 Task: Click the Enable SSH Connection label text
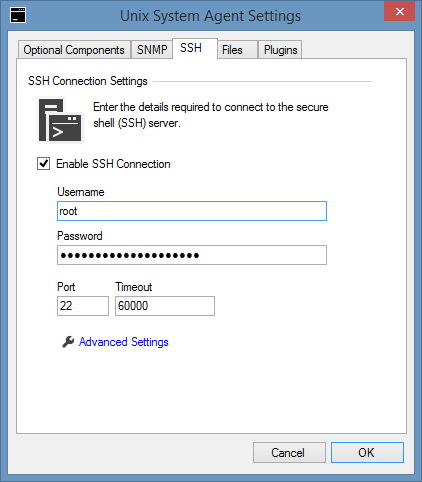pyautogui.click(x=113, y=164)
